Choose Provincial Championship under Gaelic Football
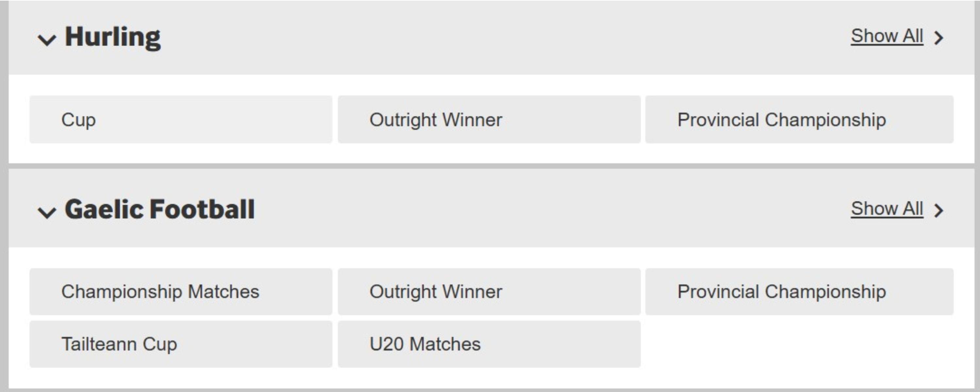 pos(799,292)
